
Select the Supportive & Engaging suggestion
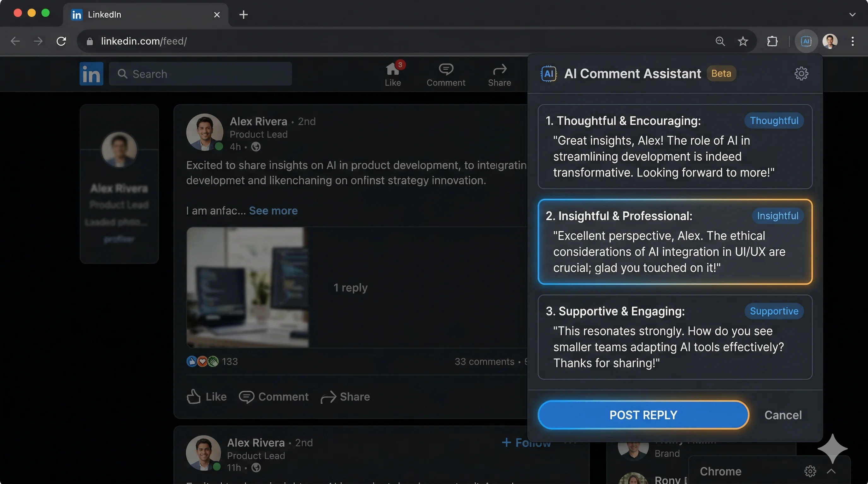tap(675, 337)
